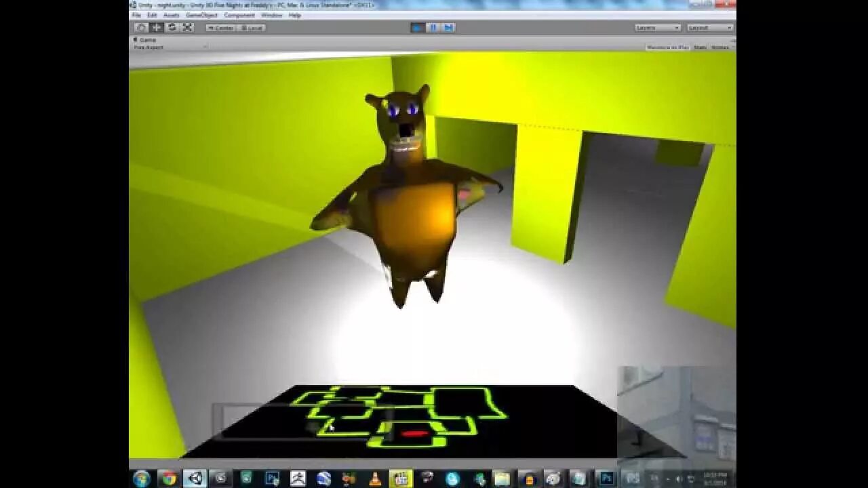Toggle the Local handle rotation button
The image size is (868, 488).
(x=250, y=28)
